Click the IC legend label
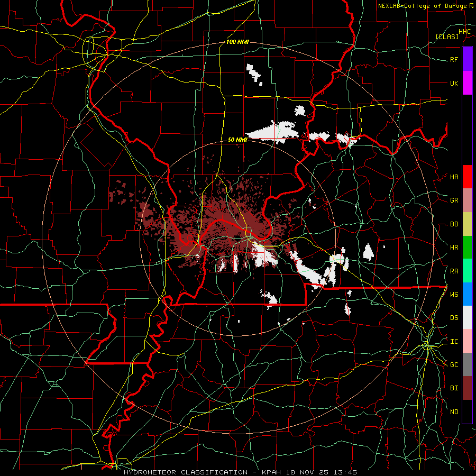 [x=454, y=342]
